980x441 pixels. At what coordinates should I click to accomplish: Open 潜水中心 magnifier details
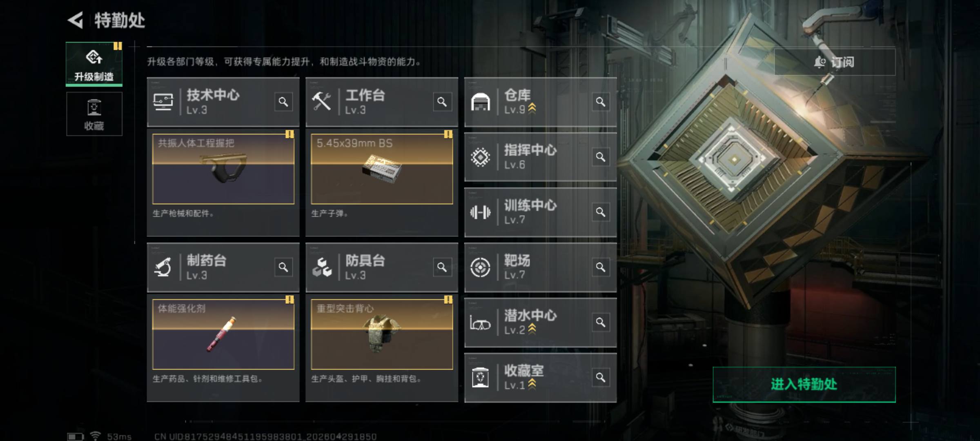point(601,322)
